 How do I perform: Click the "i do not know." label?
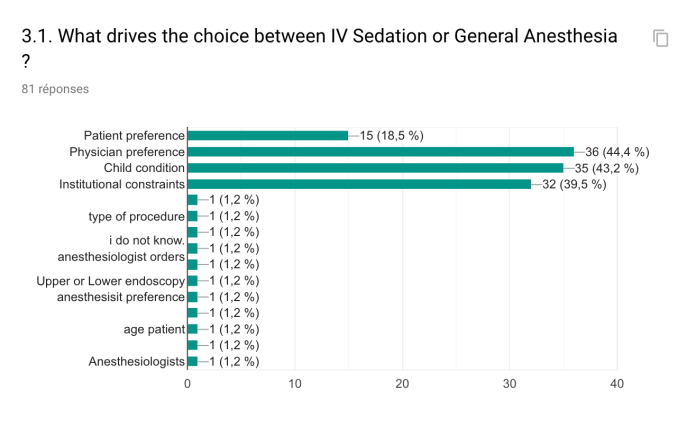point(147,240)
